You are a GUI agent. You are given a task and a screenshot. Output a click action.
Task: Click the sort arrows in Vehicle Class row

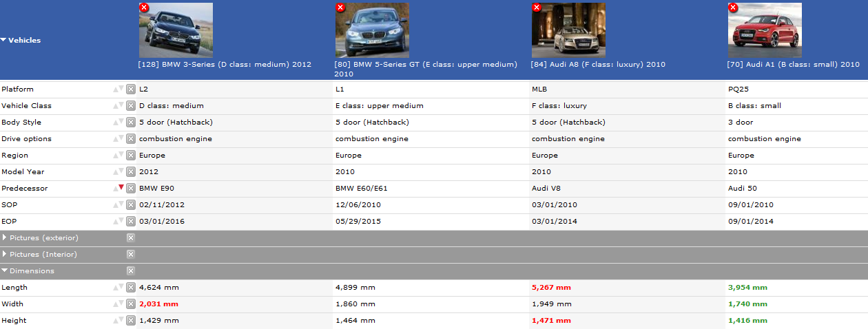(118, 105)
